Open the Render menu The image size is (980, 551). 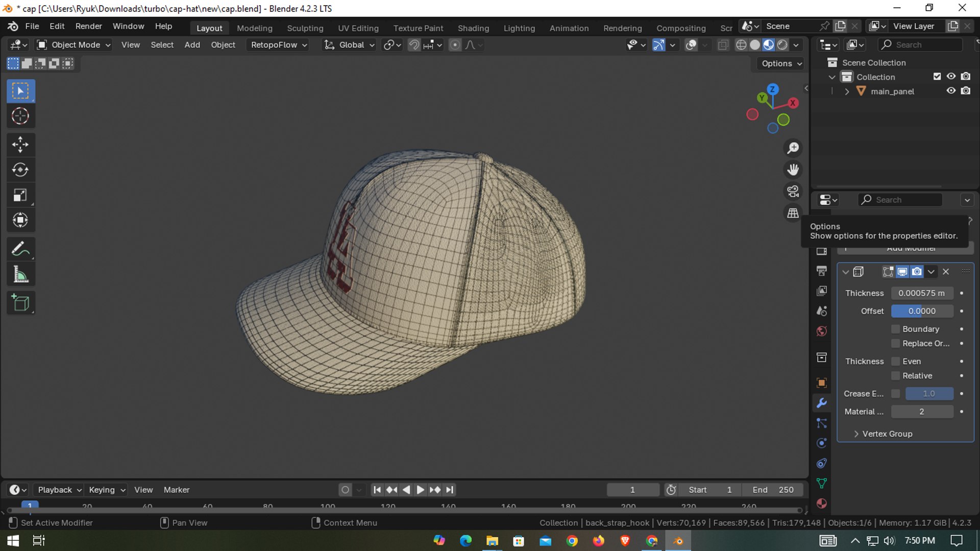point(88,26)
